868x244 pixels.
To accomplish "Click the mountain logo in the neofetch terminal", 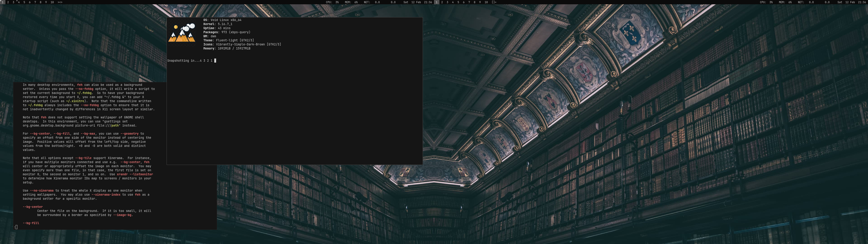I will click(x=182, y=33).
